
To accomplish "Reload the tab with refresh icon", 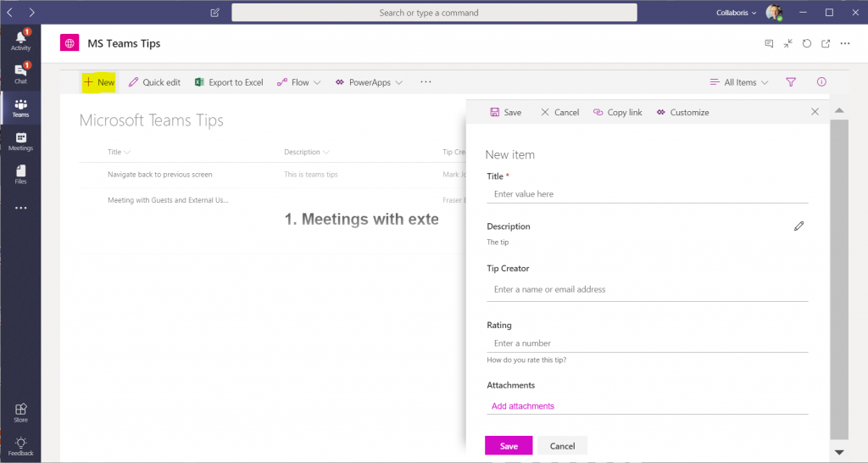I will pyautogui.click(x=807, y=44).
